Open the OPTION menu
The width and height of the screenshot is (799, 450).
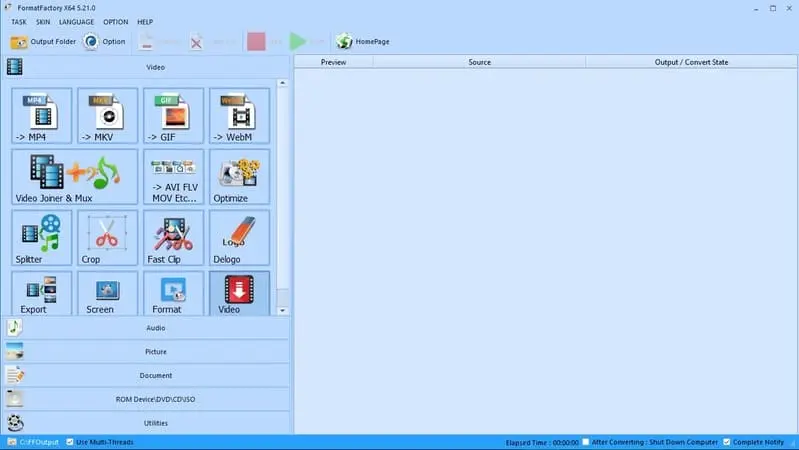point(116,22)
